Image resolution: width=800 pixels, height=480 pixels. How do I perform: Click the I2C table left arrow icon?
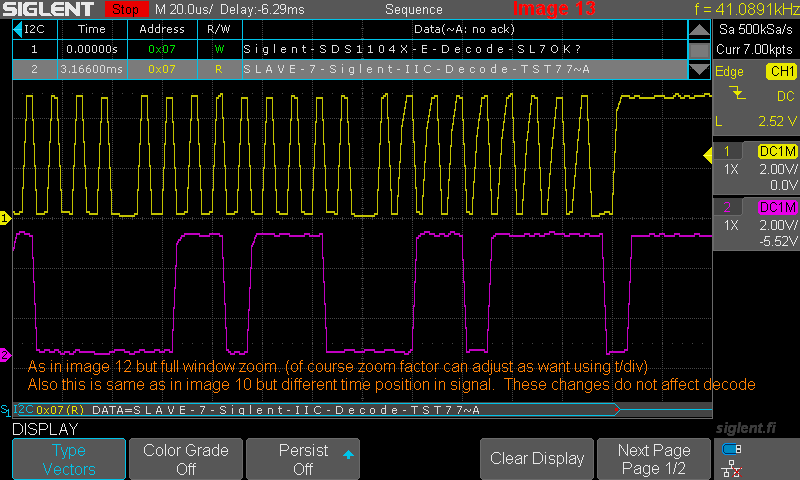tap(18, 30)
